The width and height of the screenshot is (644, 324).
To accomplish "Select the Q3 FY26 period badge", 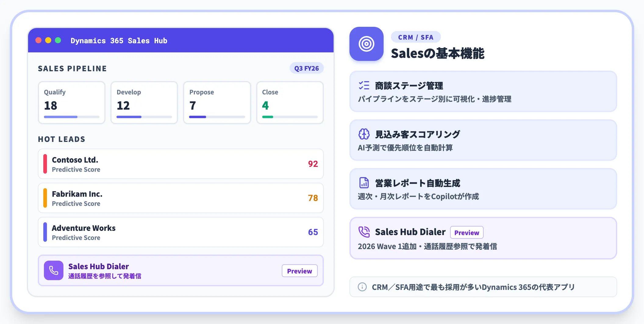I will pyautogui.click(x=306, y=68).
